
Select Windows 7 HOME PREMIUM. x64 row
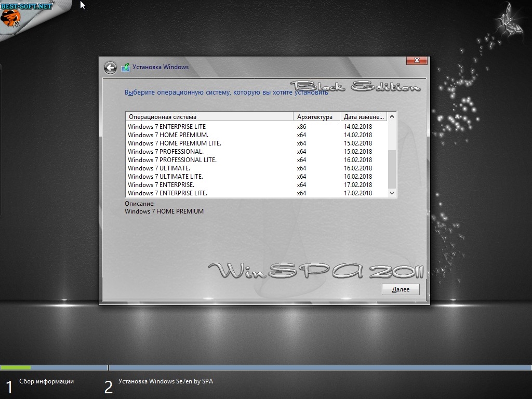pyautogui.click(x=257, y=135)
